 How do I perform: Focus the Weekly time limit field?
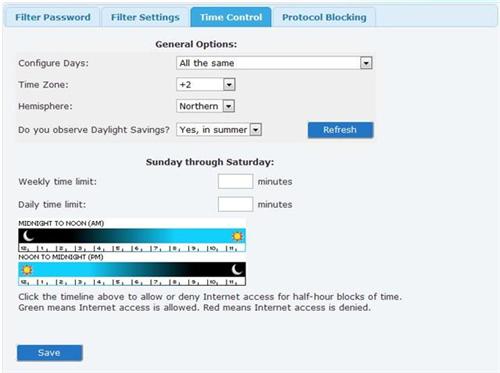pos(235,181)
